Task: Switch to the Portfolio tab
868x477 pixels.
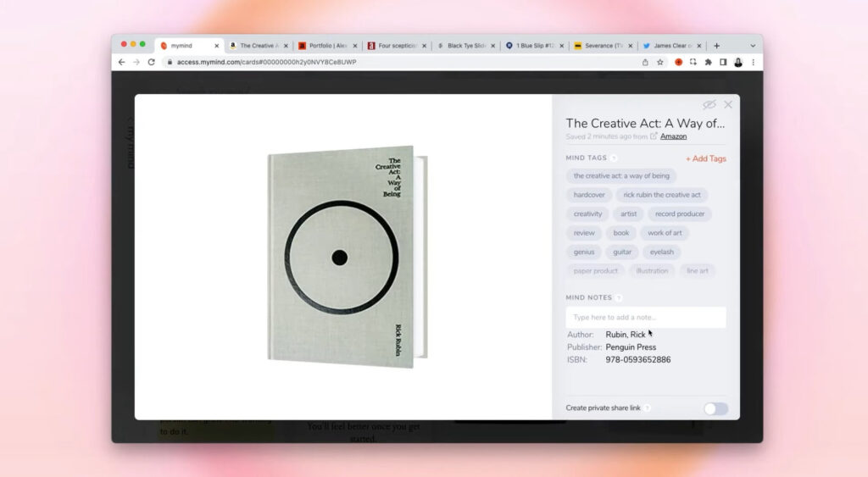Action: point(327,46)
